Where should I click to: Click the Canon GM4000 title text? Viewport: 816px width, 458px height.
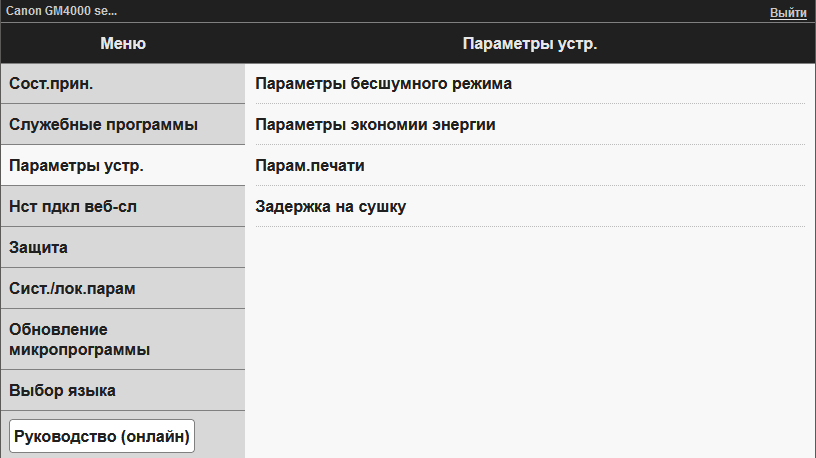coord(60,11)
